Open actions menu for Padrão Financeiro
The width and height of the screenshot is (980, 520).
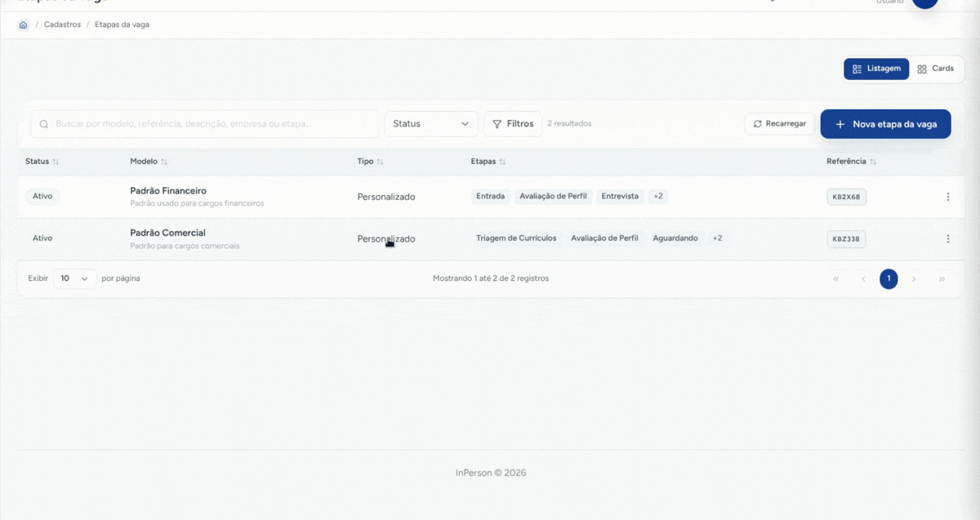click(948, 197)
